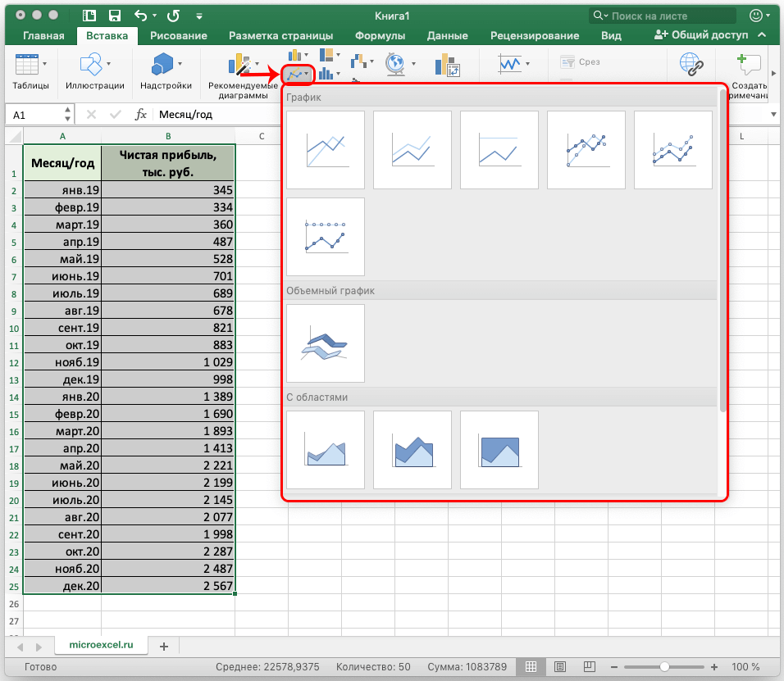This screenshot has height=681, width=784.
Task: Open the Иллюстрации illustrations menu
Action: tap(95, 71)
